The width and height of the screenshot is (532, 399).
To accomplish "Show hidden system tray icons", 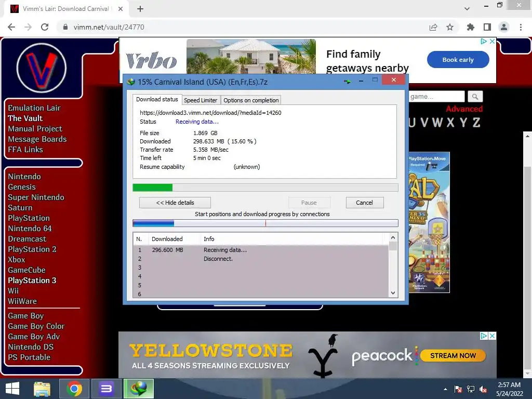I will [x=445, y=389].
